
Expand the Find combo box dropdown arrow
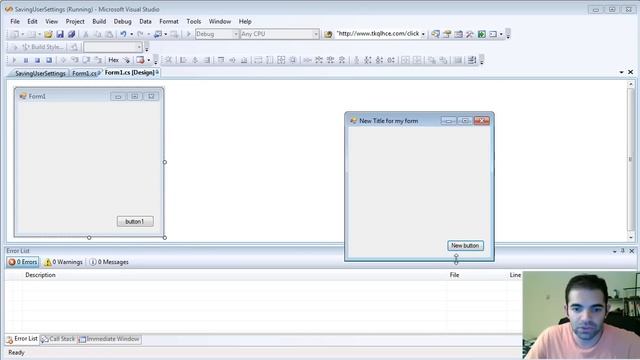click(423, 34)
